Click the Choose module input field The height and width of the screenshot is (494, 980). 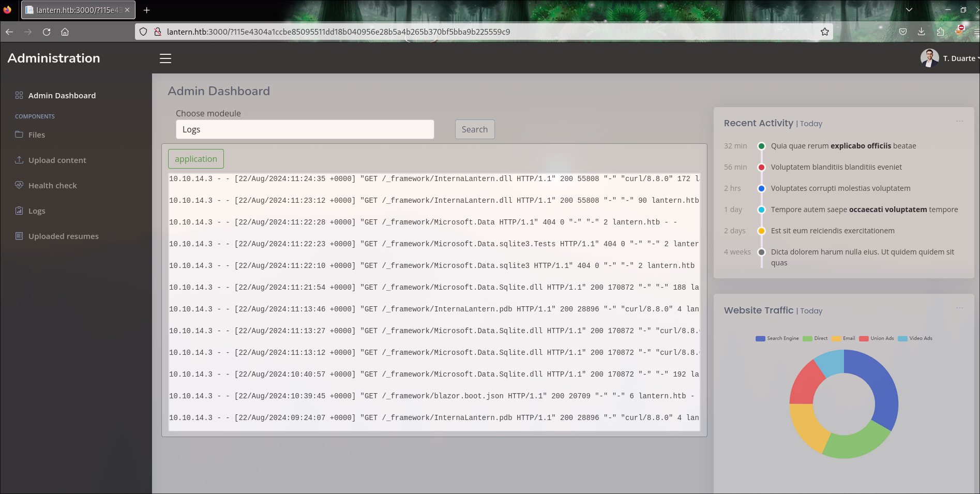(305, 129)
